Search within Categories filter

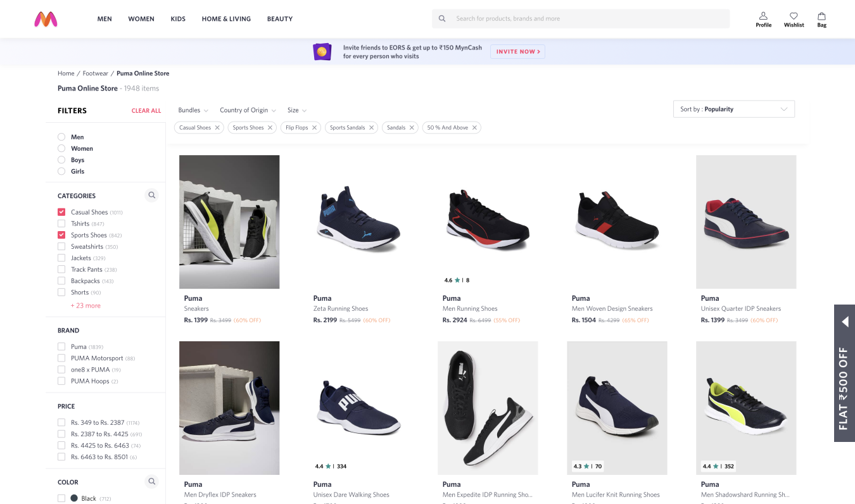click(151, 195)
